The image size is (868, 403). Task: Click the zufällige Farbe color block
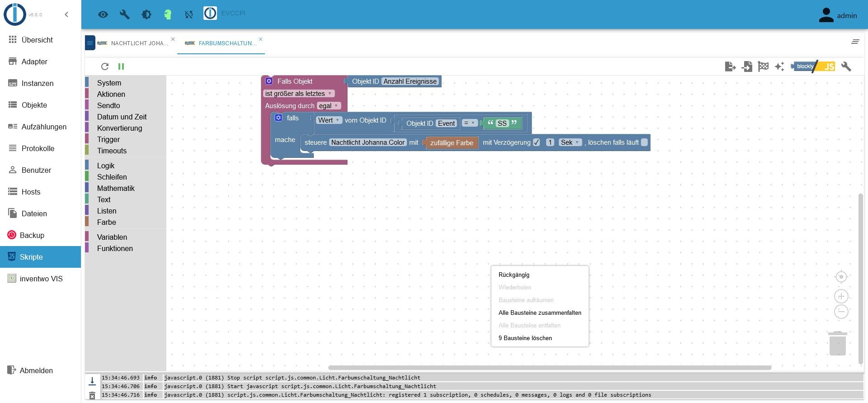[x=451, y=143]
